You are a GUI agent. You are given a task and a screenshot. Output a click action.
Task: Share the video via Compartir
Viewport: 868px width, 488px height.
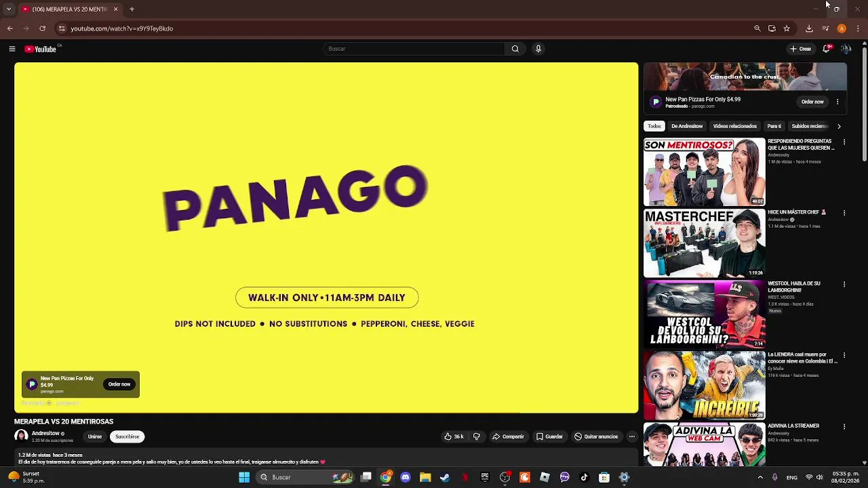509,436
